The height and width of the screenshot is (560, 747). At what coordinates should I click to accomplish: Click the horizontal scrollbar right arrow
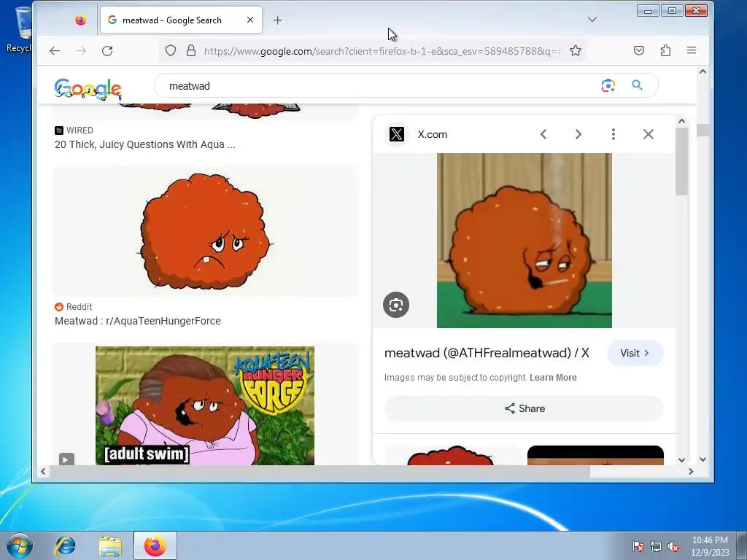pos(691,472)
